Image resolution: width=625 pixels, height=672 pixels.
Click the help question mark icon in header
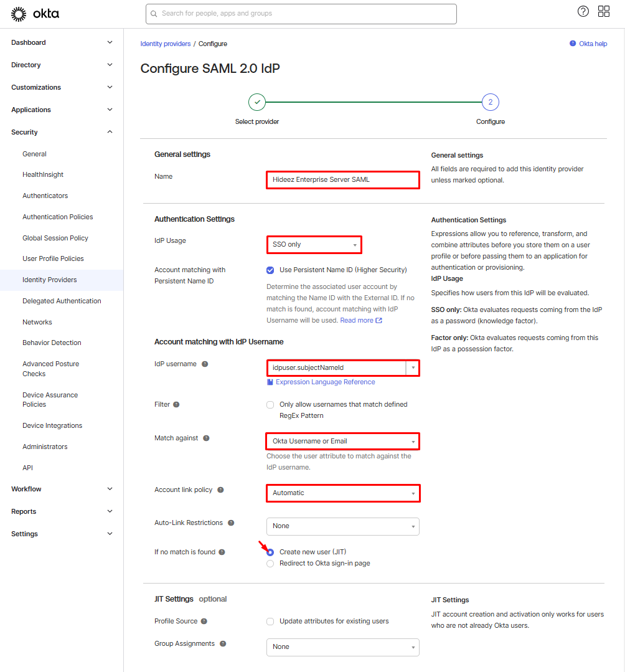(x=583, y=11)
